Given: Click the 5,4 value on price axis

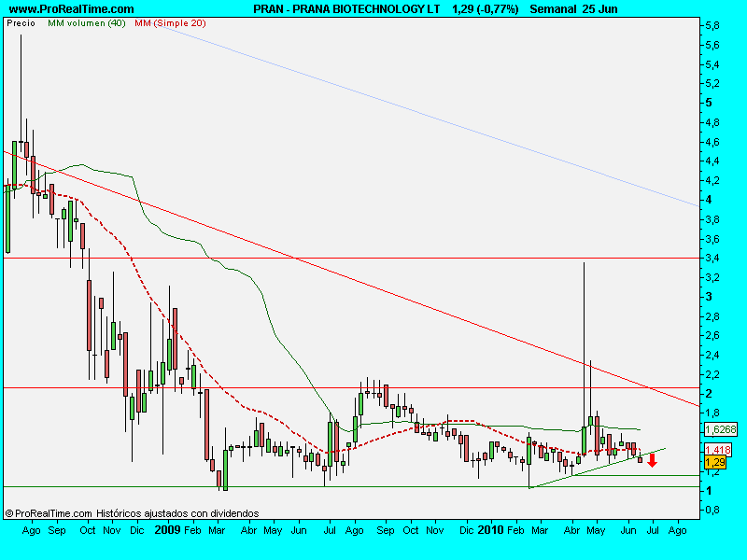Looking at the screenshot, I should pyautogui.click(x=712, y=64).
